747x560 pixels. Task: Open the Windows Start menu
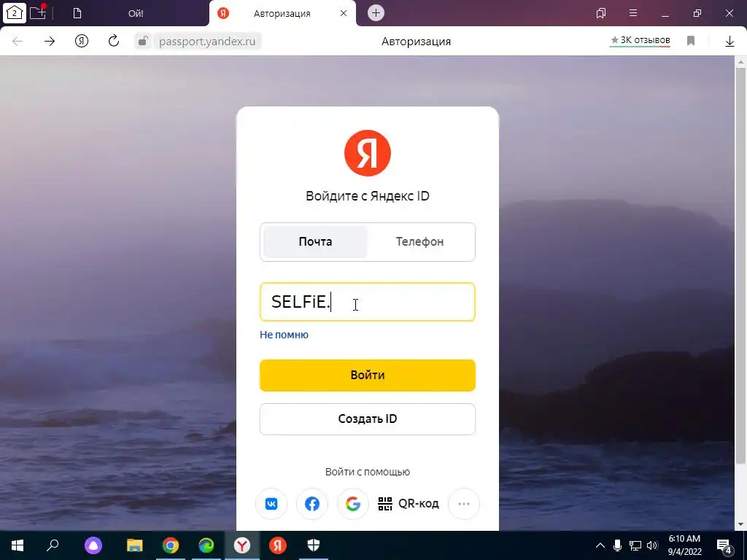pos(18,545)
